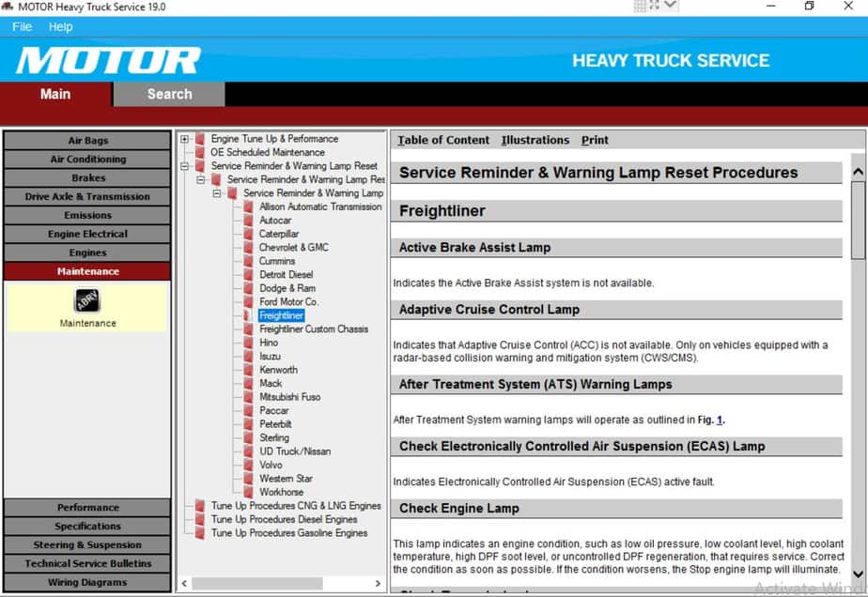
Task: Click the book icon next to Cummins
Action: (249, 261)
